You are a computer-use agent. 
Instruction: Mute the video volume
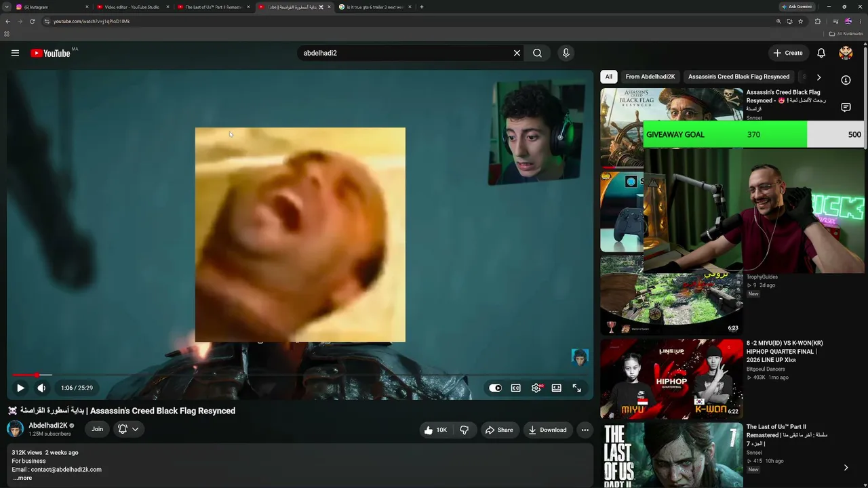pos(41,388)
